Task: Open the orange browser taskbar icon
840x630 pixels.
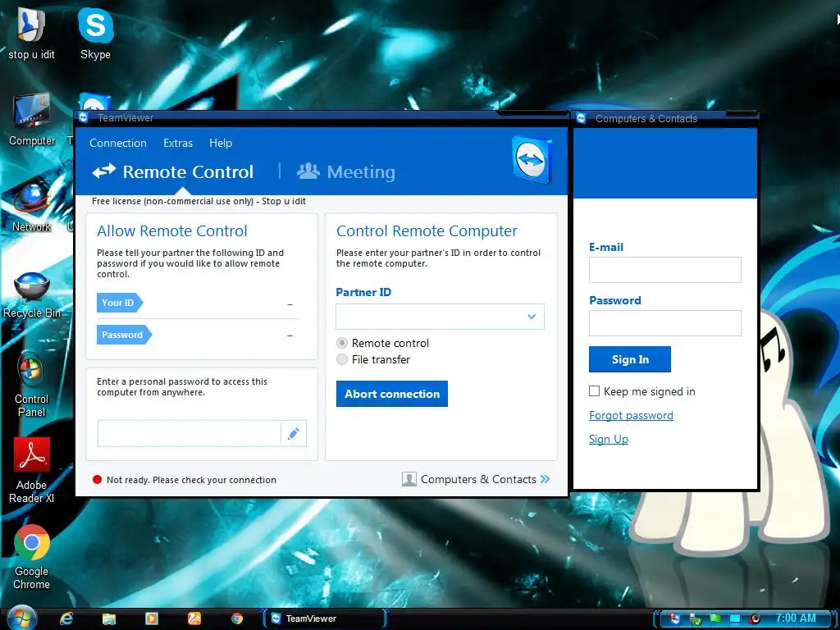Action: coord(194,619)
